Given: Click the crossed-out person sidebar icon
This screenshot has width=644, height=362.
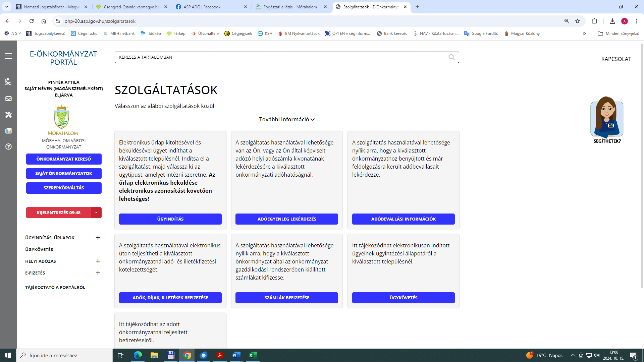Looking at the screenshot, I should coord(8,81).
